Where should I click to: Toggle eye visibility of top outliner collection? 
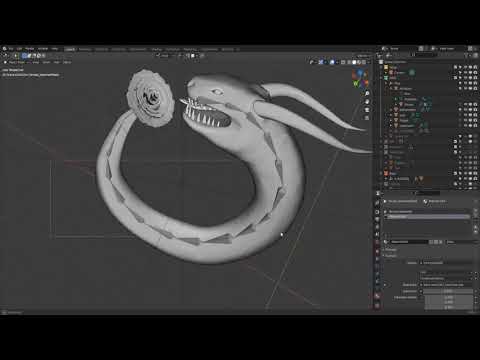[x=465, y=67]
